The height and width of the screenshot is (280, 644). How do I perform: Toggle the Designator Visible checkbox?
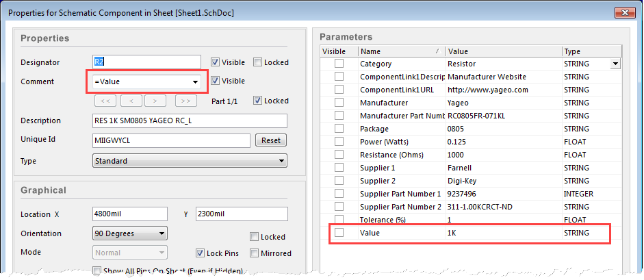(x=216, y=62)
